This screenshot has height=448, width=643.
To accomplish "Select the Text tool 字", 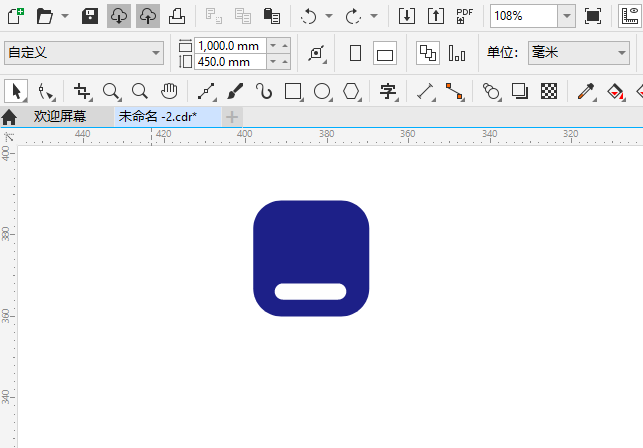I will [x=388, y=91].
